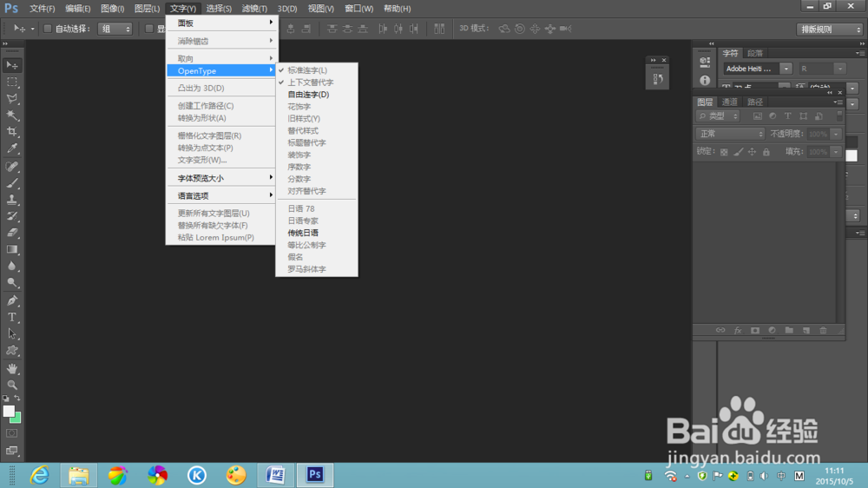Screen dimensions: 868x488
Task: Open the 类型 layer filter dropdown
Action: point(718,116)
